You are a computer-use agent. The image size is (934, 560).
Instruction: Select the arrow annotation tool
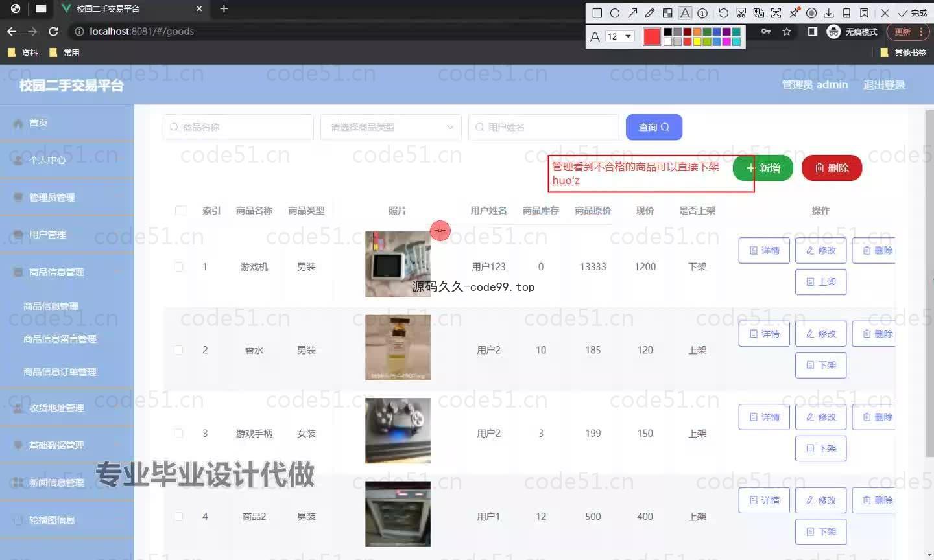tap(632, 13)
